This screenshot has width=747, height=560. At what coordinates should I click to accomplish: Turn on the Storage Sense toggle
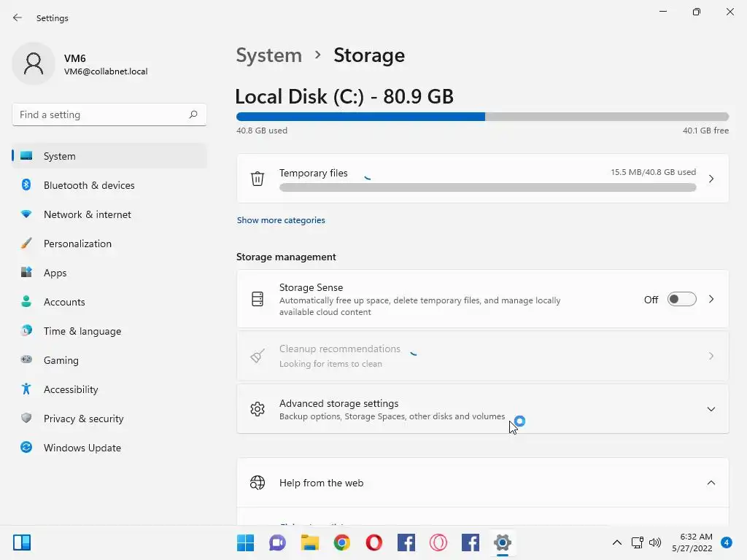coord(681,299)
